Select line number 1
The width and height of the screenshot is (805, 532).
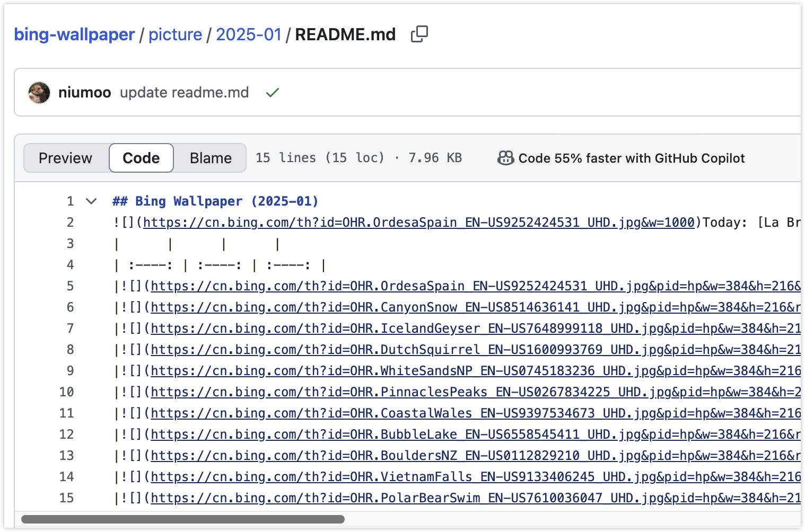point(70,201)
